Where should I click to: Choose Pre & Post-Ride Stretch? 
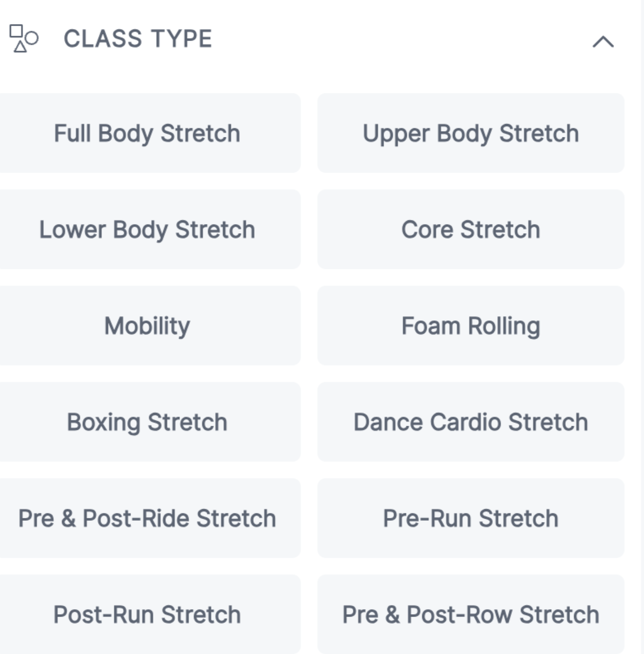pos(147,518)
